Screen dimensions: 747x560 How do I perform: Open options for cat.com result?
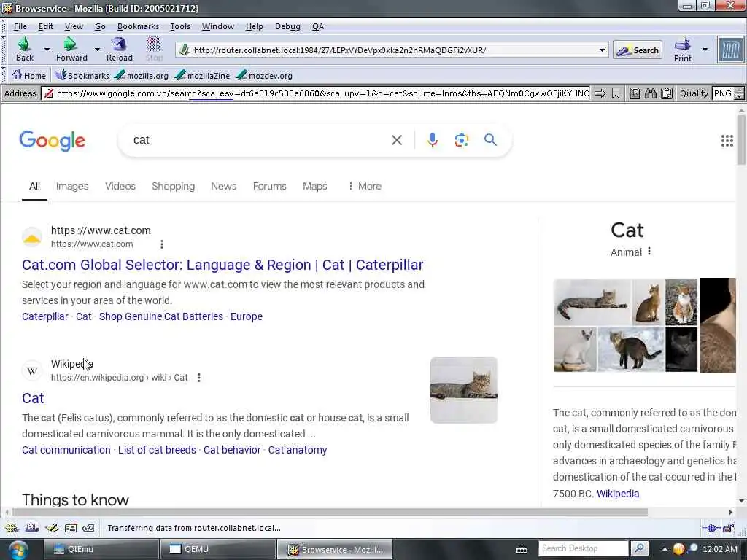coord(162,244)
